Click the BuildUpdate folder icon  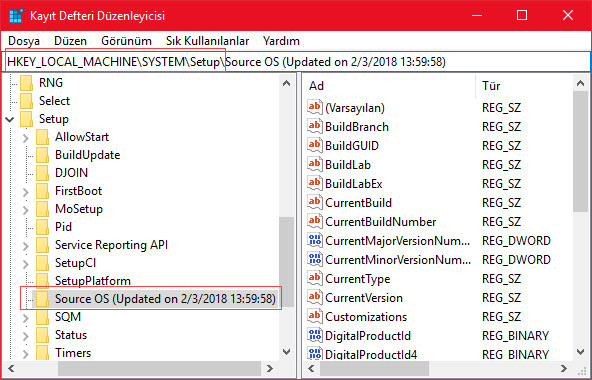(42, 155)
